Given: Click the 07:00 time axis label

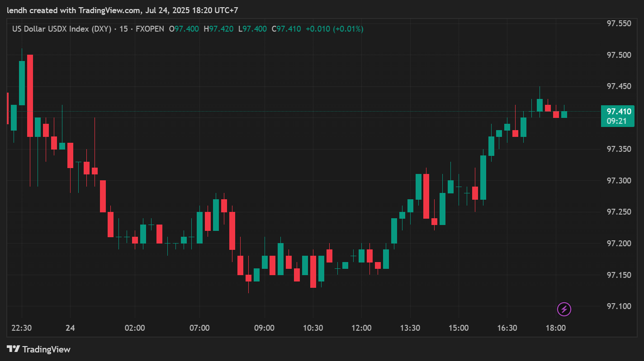Looking at the screenshot, I should pos(199,328).
